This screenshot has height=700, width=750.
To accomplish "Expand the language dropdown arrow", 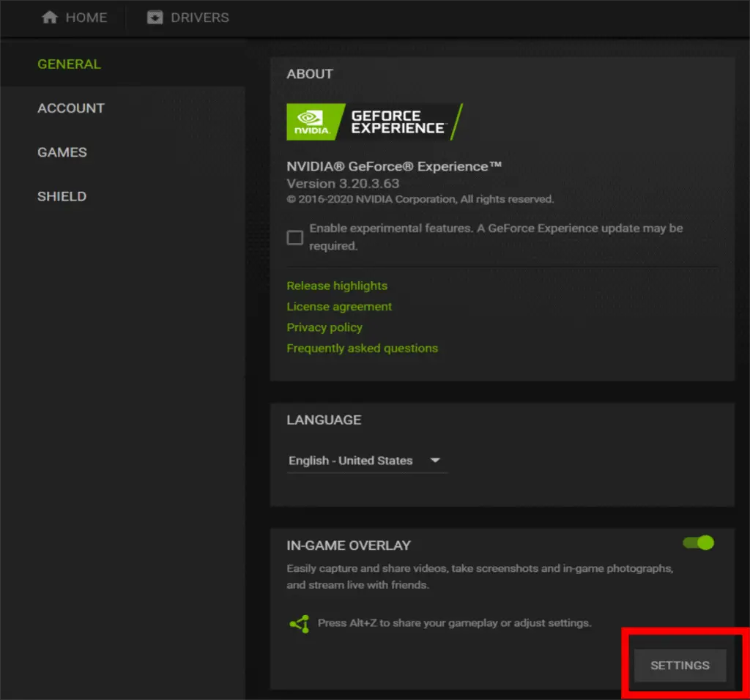I will [x=435, y=460].
